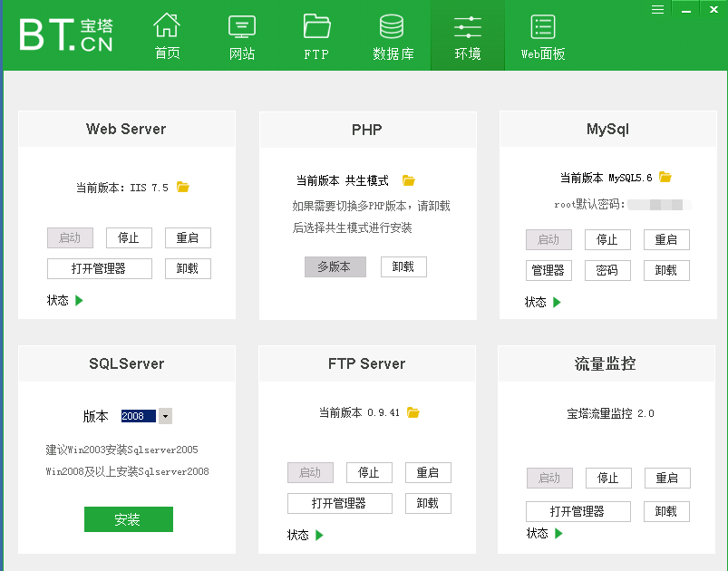Click MySql 密码 password button

[607, 270]
